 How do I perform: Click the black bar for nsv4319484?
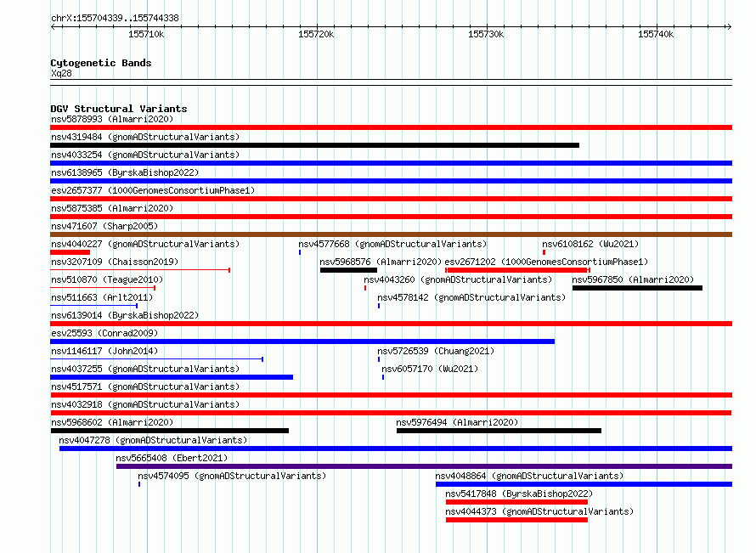(315, 145)
